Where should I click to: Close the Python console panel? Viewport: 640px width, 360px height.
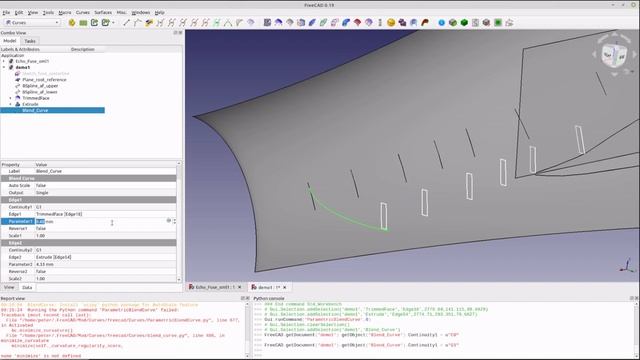pyautogui.click(x=636, y=298)
